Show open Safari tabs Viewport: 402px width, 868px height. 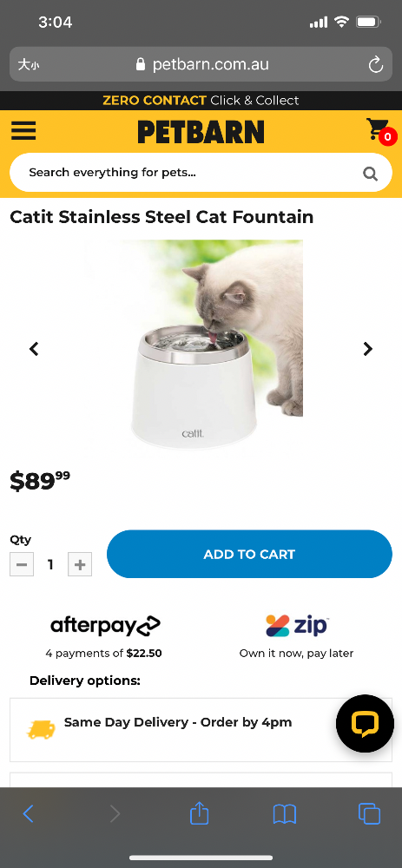click(x=369, y=814)
